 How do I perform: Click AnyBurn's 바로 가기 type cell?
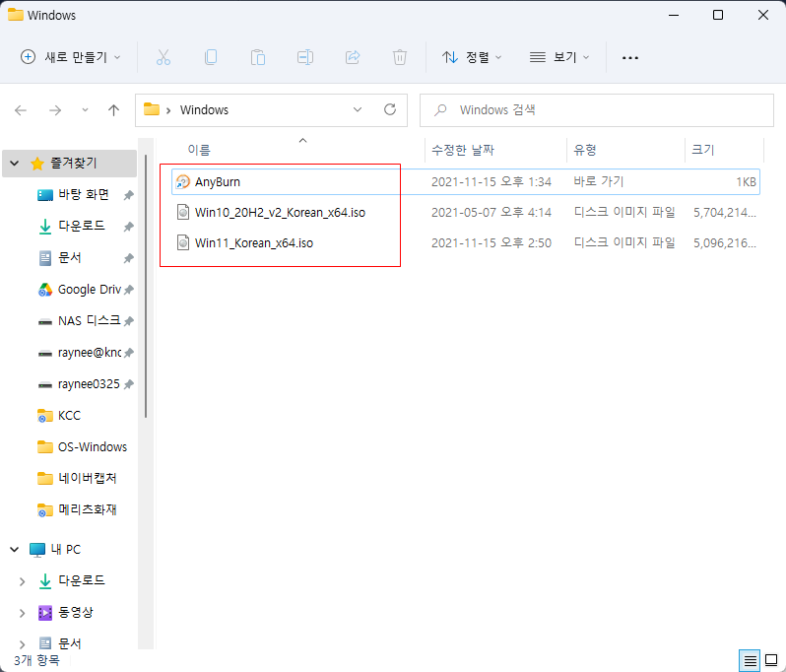point(598,181)
